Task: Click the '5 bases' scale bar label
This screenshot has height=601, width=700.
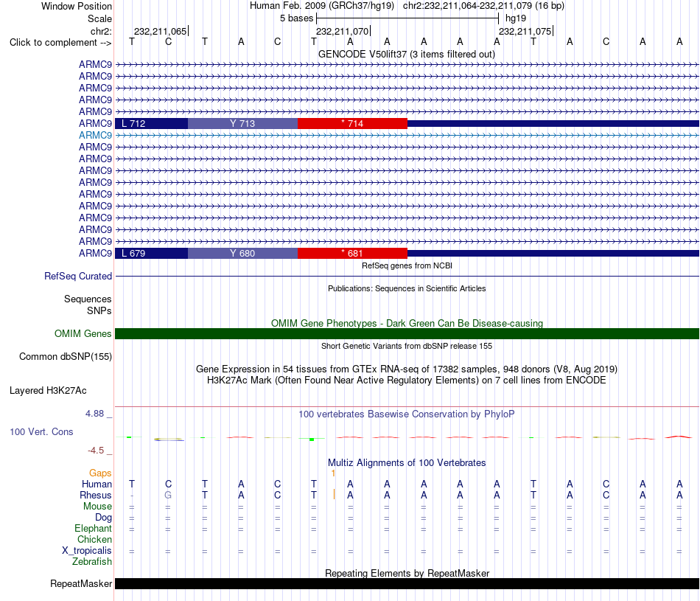Action: click(296, 18)
